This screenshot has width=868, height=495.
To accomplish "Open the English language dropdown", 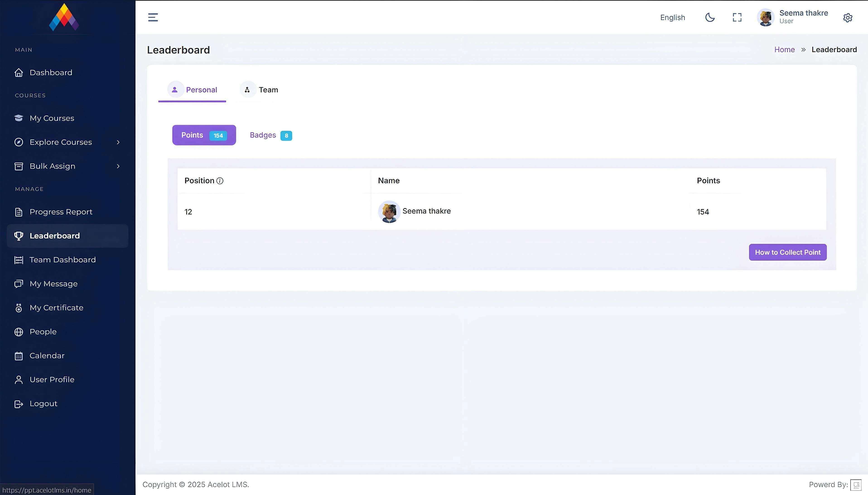I will pos(672,18).
